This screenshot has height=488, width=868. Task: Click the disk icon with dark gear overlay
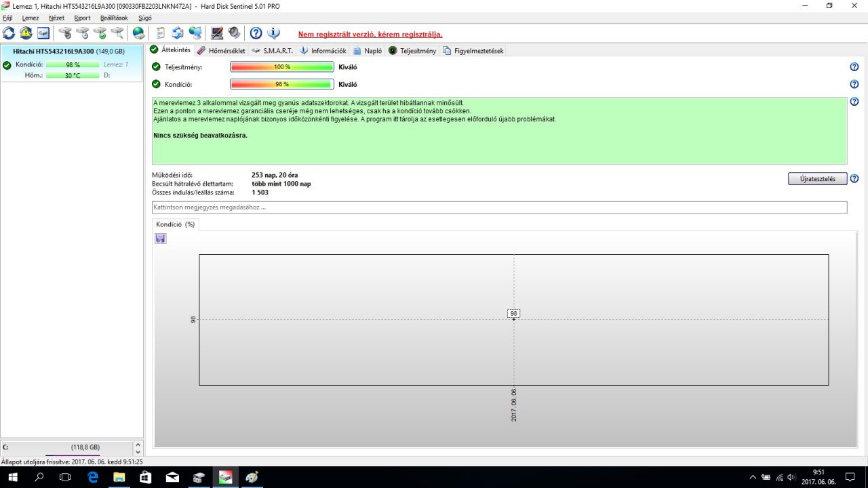(x=65, y=33)
